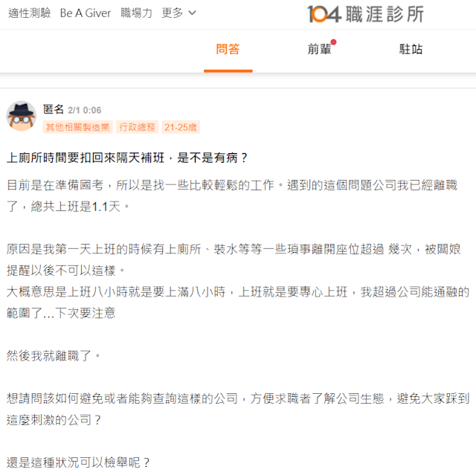
Task: Open the 104 職涯診所 logo
Action: point(365,14)
